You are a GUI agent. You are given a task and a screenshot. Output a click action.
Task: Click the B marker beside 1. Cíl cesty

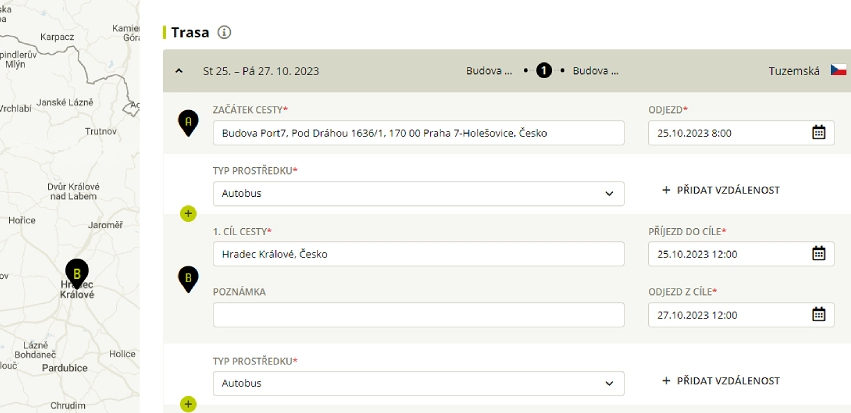click(x=188, y=279)
